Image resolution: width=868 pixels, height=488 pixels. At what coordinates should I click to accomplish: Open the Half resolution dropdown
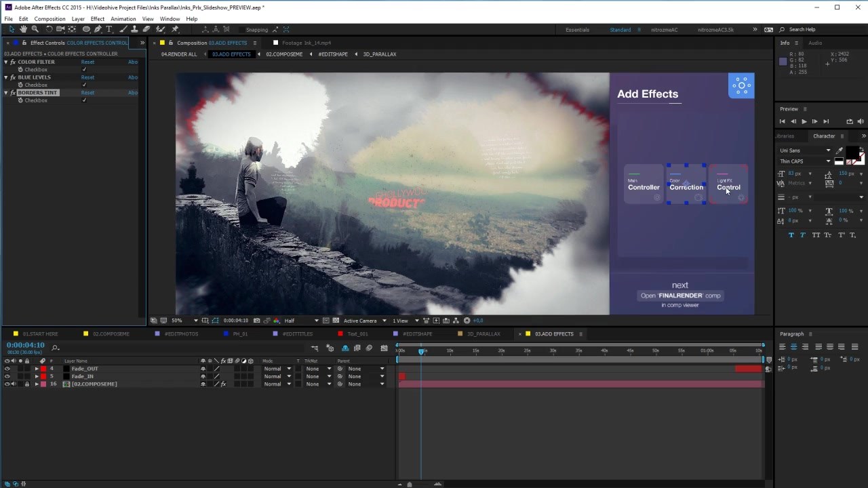301,321
